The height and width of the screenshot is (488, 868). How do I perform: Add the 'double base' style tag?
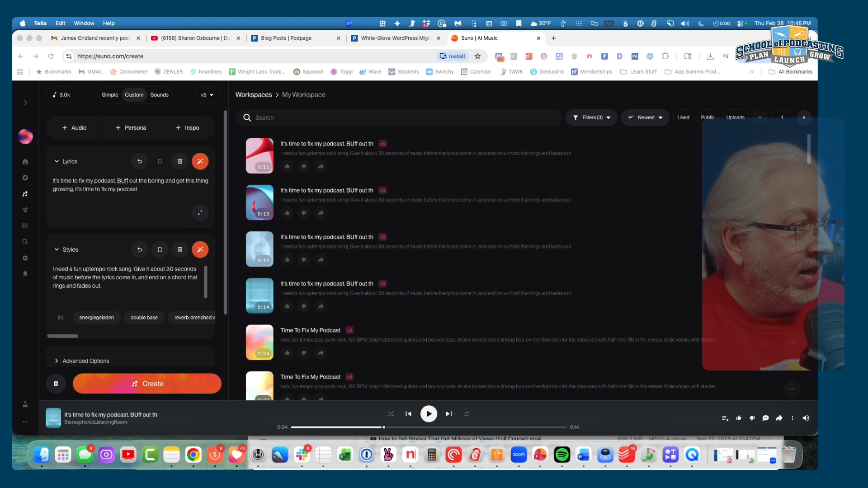click(x=144, y=318)
